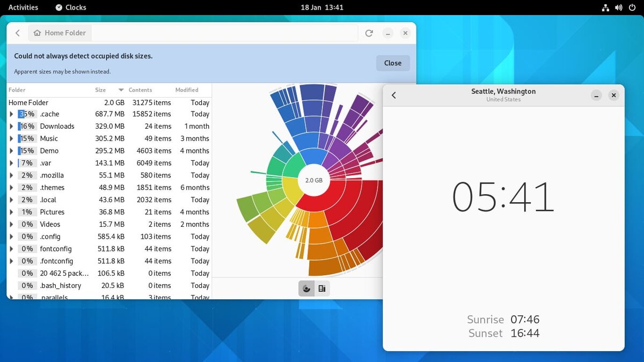Click the Size column sort arrow
The image size is (644, 362).
point(121,90)
